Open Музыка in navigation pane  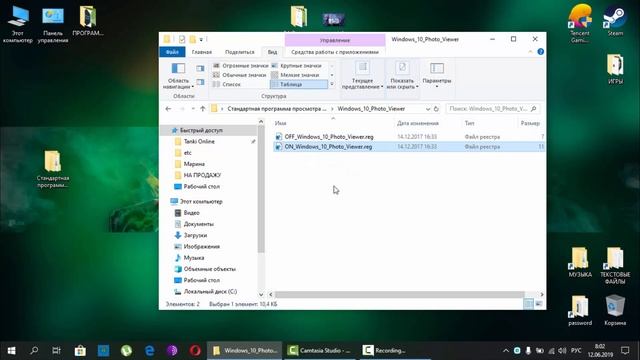(193, 258)
